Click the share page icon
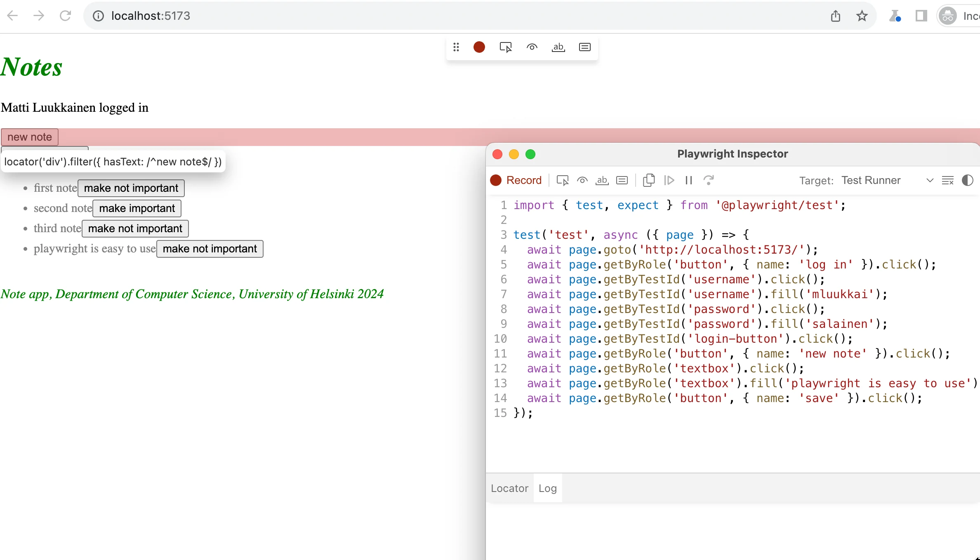 836,16
